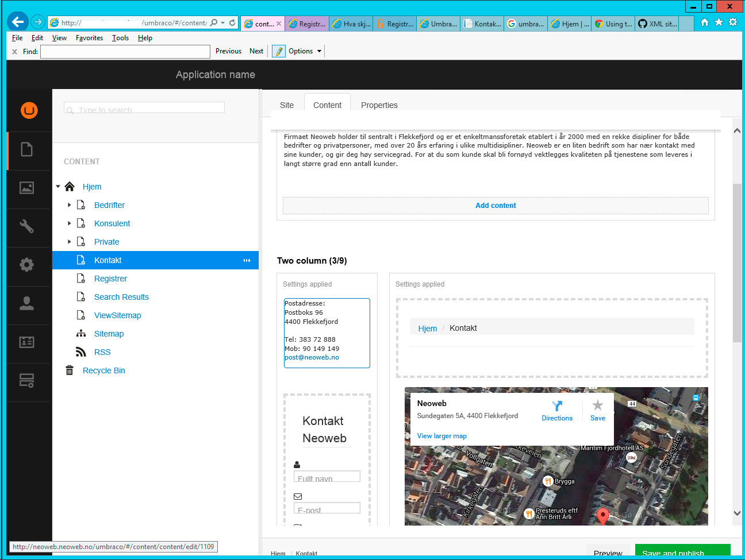Viewport: 745px width, 560px height.
Task: Switch to the Content tab
Action: tap(327, 105)
